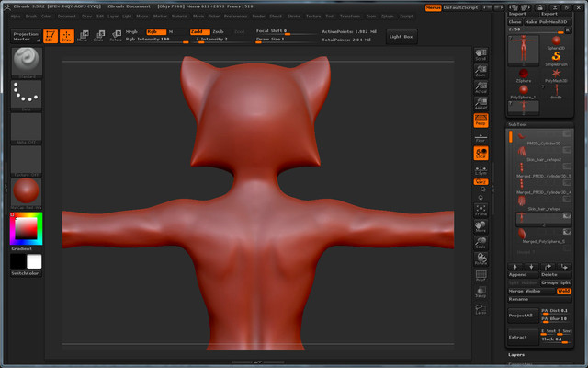
Task: Collapse the SubTool subpalette header
Action: pyautogui.click(x=519, y=124)
